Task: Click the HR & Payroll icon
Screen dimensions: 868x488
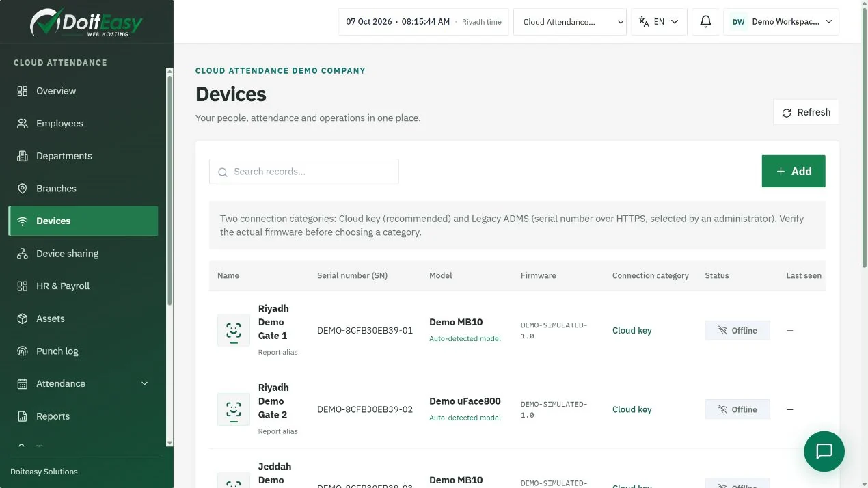Action: coord(23,286)
